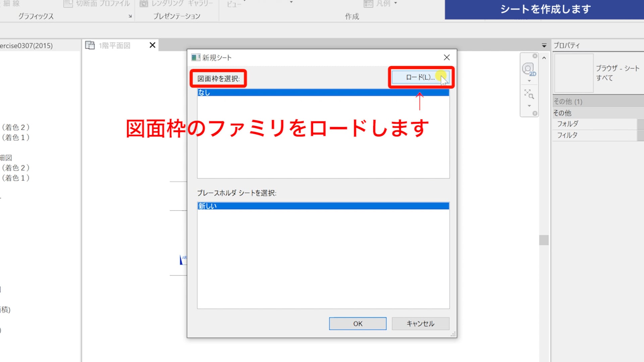This screenshot has height=362, width=644.
Task: Click the 1階平面図 view tab icon
Action: pos(90,45)
